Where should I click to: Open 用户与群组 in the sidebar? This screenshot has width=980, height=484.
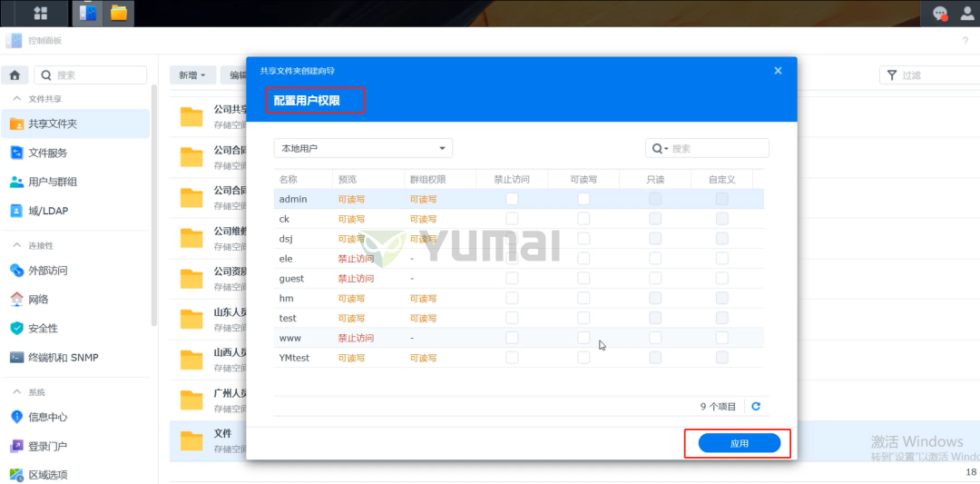point(53,182)
